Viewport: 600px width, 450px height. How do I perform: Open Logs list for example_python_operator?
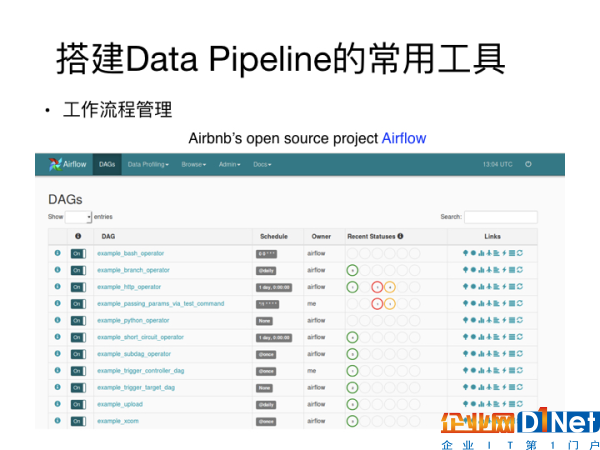tap(512, 320)
